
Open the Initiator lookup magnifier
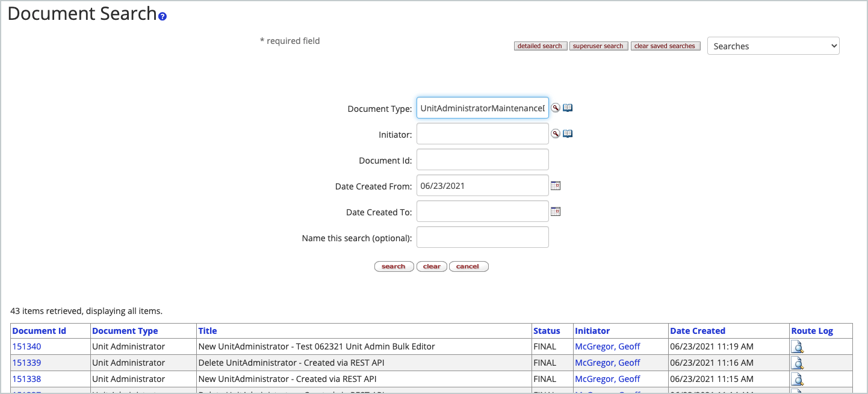coord(556,133)
